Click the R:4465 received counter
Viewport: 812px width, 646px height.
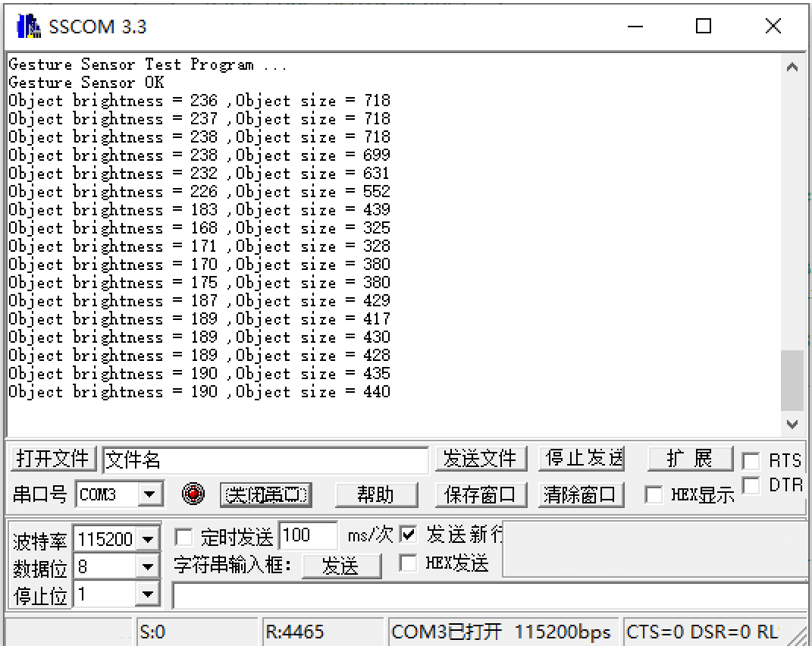click(x=323, y=632)
